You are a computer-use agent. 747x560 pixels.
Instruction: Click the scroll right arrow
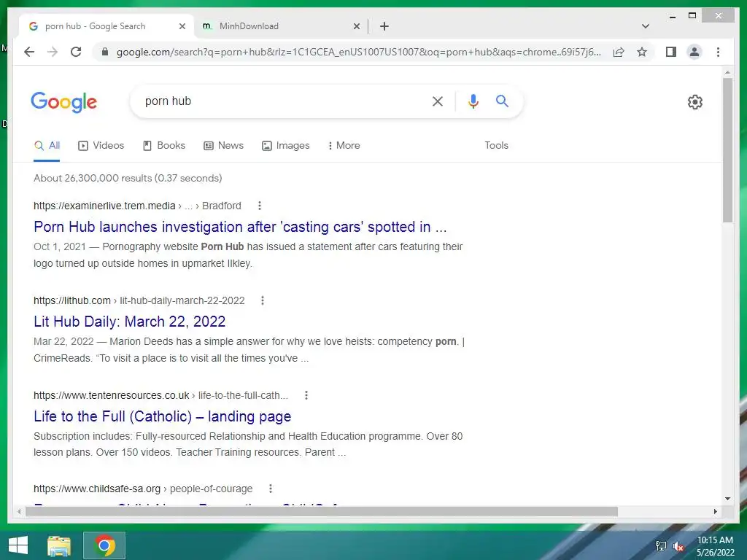pos(715,511)
